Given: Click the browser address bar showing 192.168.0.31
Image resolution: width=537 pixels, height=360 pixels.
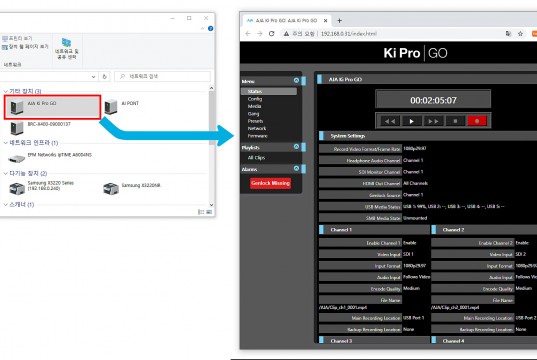Looking at the screenshot, I should (349, 34).
